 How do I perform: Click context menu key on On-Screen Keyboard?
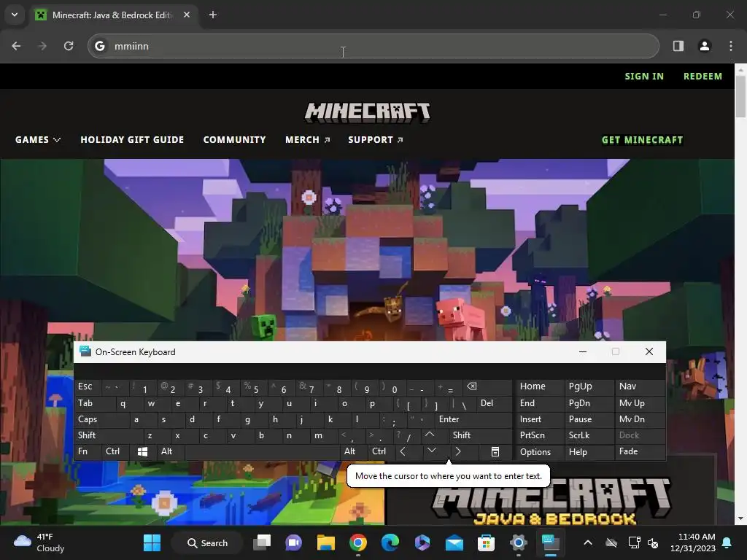coord(495,451)
